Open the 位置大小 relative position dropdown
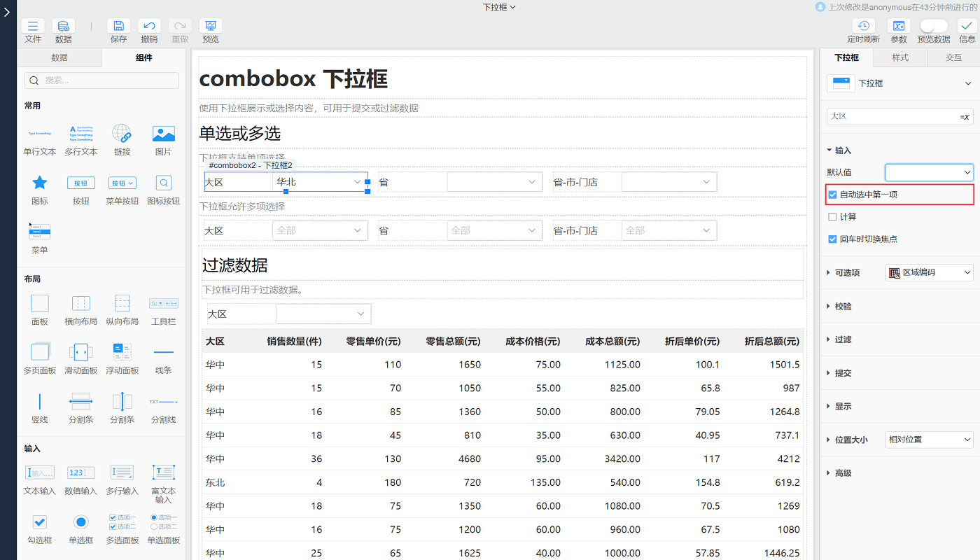 tap(929, 440)
